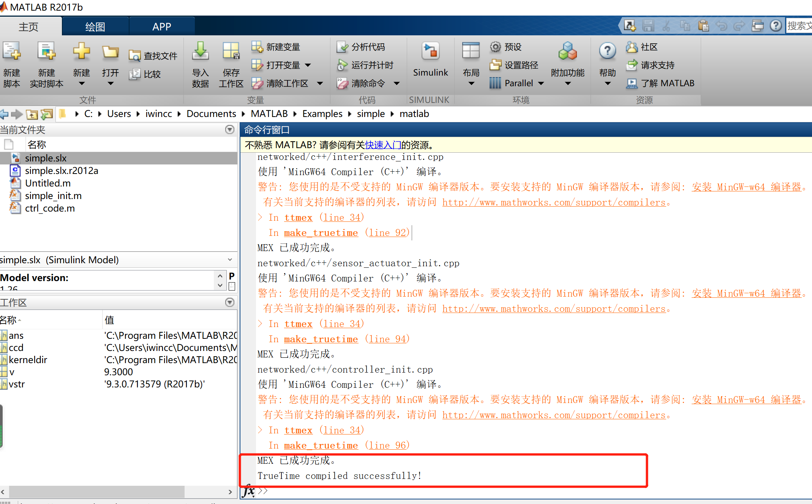This screenshot has height=504, width=812.
Task: Click the browse for folder icon
Action: pos(47,114)
